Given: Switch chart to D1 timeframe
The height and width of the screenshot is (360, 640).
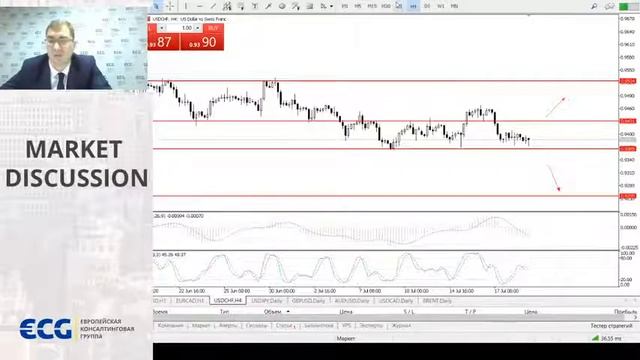Looking at the screenshot, I should (x=427, y=6).
